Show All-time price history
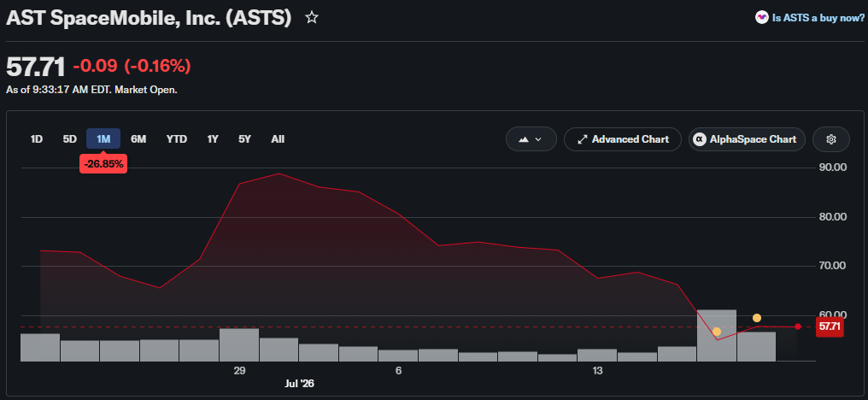 (x=278, y=139)
